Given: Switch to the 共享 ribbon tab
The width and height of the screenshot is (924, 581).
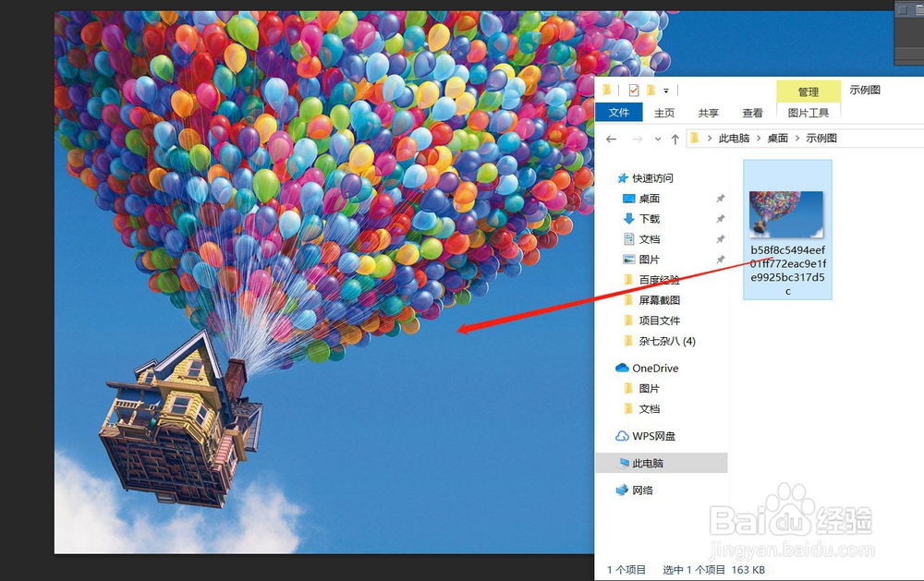Looking at the screenshot, I should [x=709, y=113].
